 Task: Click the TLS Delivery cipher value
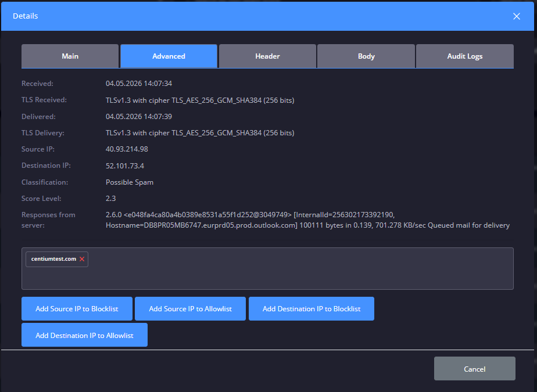[x=200, y=133]
